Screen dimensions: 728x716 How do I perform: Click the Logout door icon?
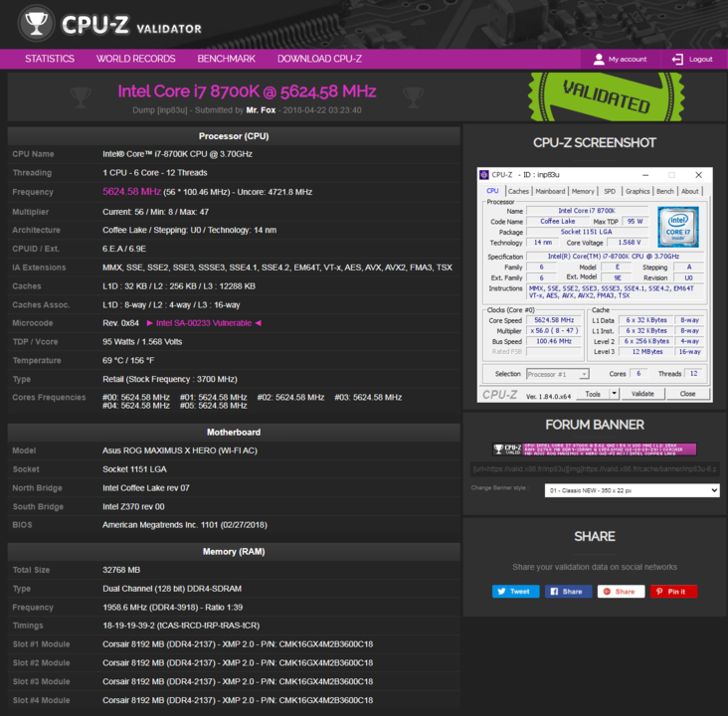677,59
